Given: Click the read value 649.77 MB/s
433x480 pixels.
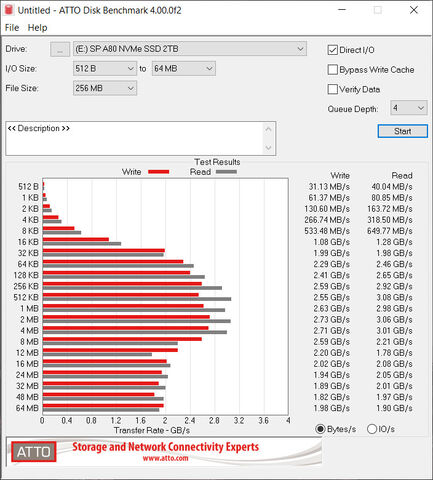Looking at the screenshot, I should [x=390, y=231].
